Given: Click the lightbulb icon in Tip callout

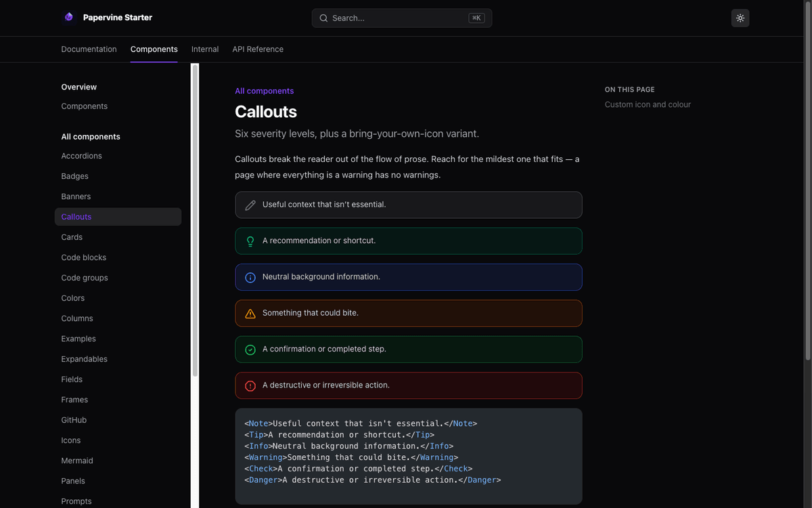Looking at the screenshot, I should (x=250, y=241).
